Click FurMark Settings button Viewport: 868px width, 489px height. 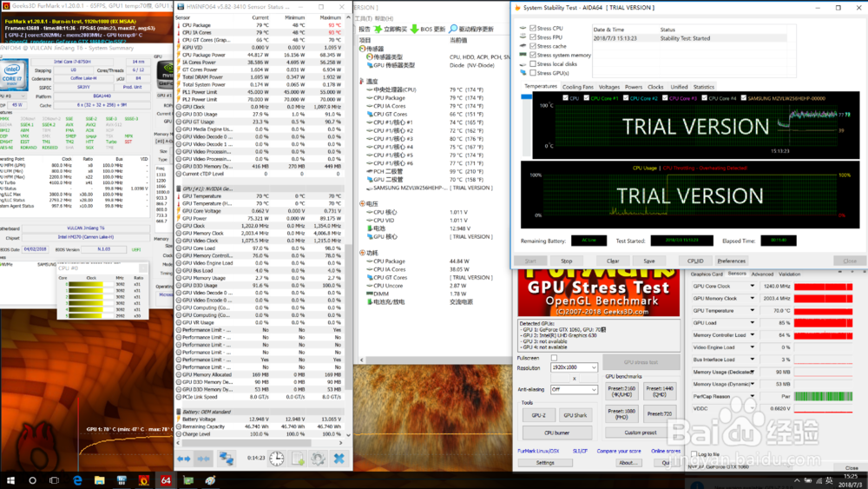click(x=545, y=462)
